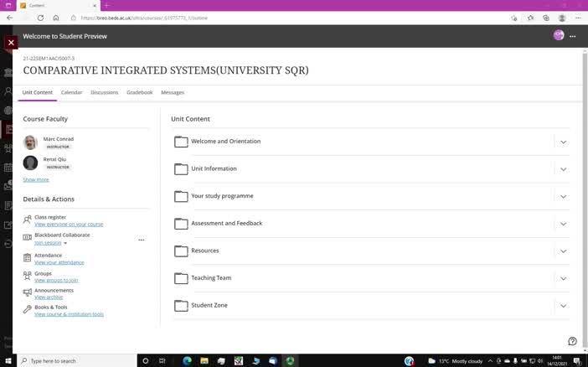Click the Attendance calendar-sheet icon

(27, 257)
